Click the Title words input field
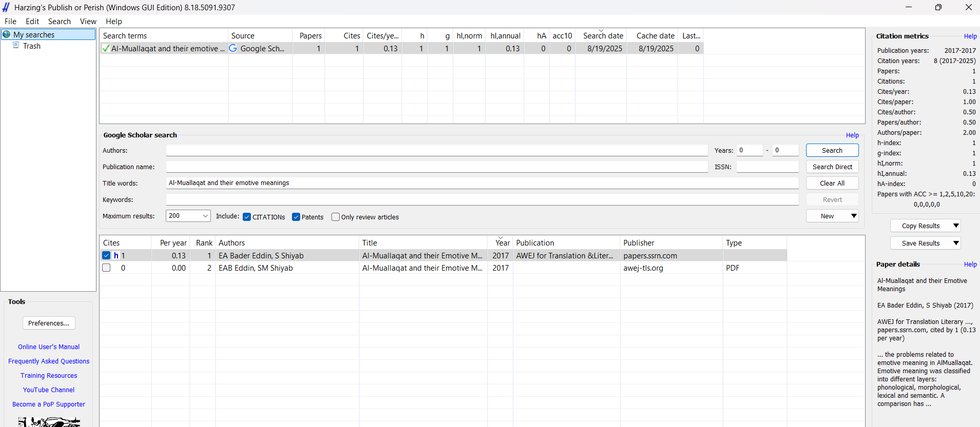980x427 pixels. pos(482,183)
